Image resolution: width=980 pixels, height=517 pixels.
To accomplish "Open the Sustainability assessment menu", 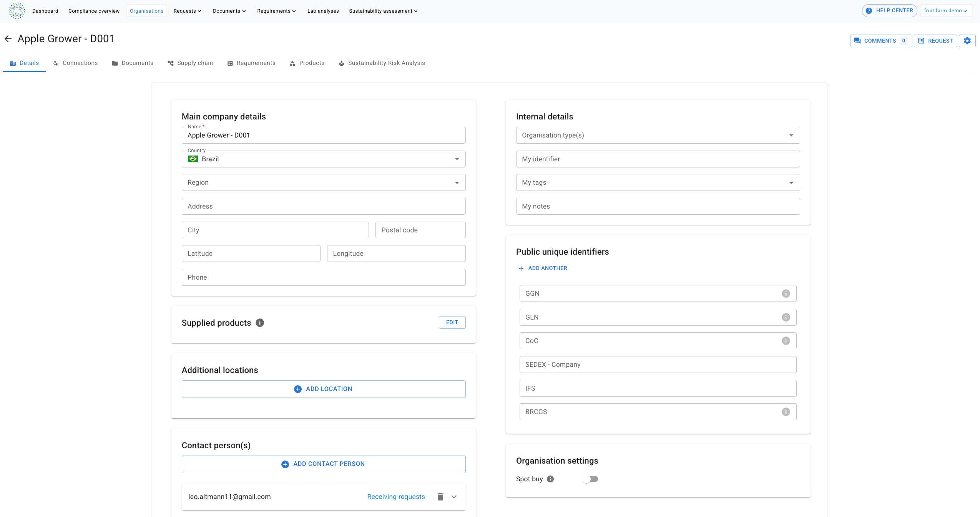I will pyautogui.click(x=383, y=11).
